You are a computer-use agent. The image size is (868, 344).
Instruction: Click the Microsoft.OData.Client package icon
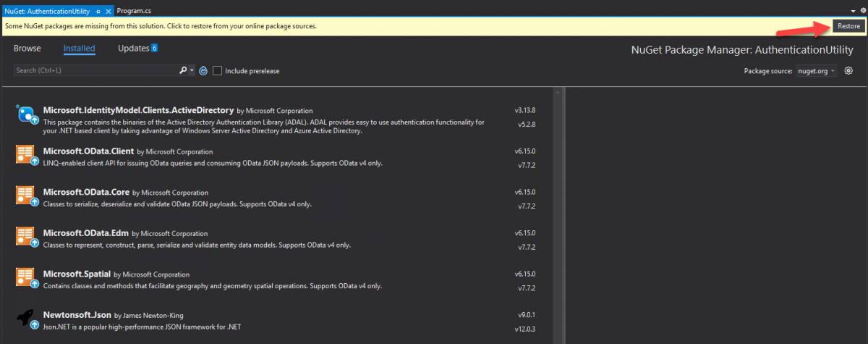[25, 156]
